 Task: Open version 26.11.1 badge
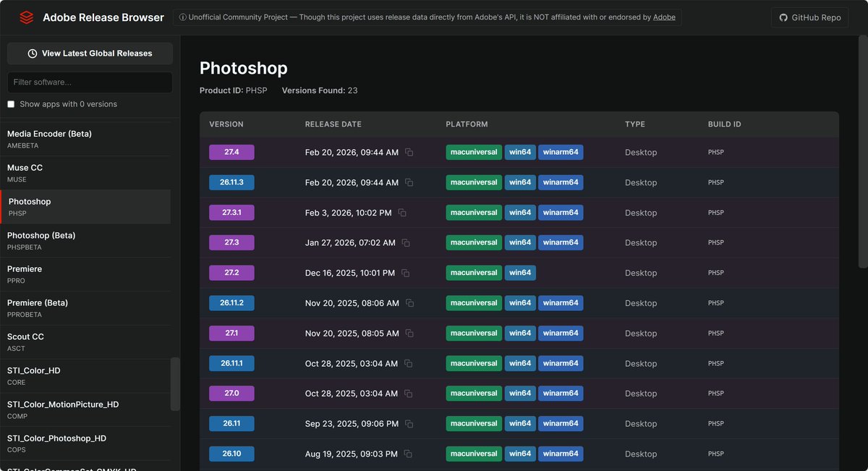pyautogui.click(x=231, y=363)
